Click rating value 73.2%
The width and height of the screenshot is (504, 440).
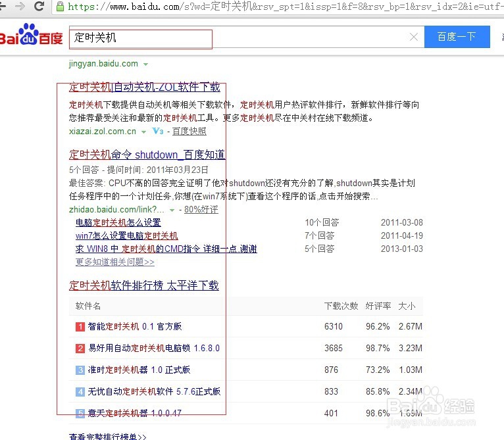coord(378,370)
